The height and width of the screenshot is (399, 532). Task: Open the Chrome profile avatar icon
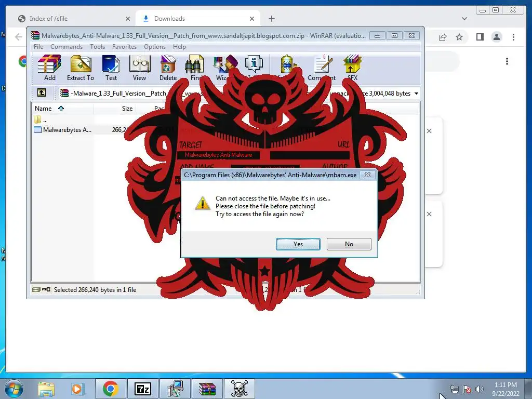point(496,37)
